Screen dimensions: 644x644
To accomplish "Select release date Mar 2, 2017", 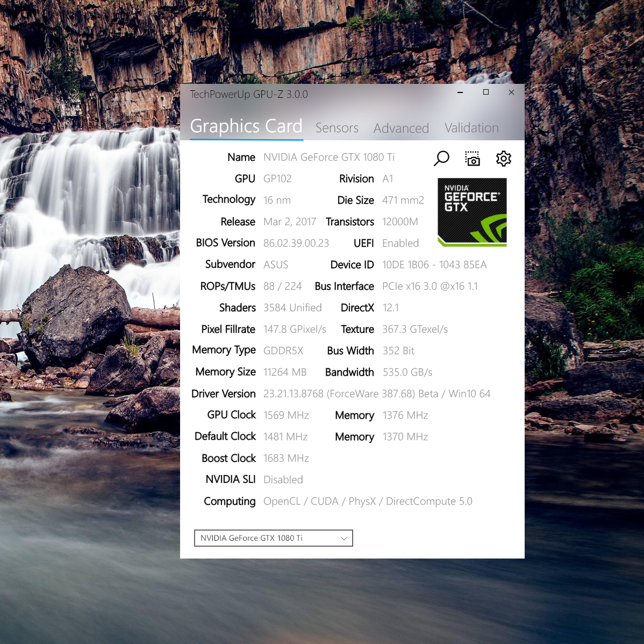I will pos(290,222).
